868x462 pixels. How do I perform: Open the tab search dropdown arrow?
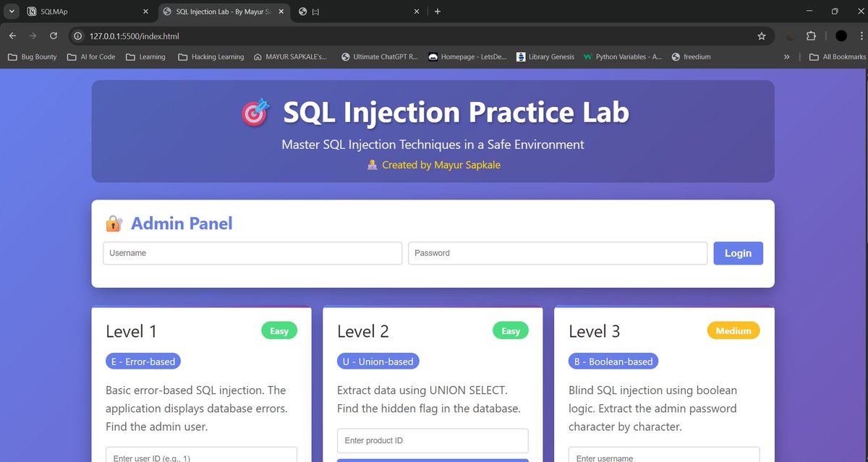pyautogui.click(x=12, y=12)
